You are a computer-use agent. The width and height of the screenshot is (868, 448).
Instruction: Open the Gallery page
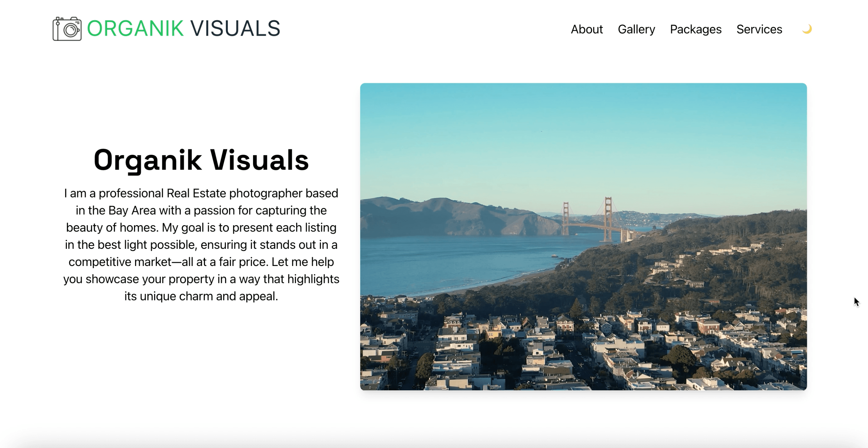tap(636, 29)
